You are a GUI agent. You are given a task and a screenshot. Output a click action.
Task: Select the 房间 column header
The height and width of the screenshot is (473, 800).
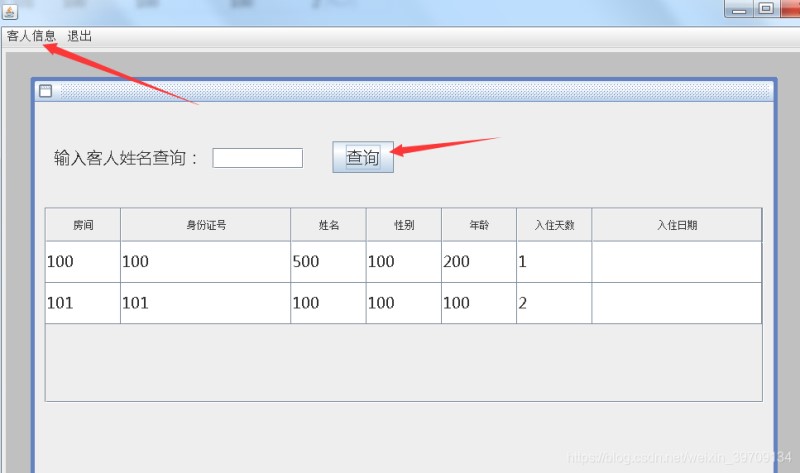click(x=83, y=225)
